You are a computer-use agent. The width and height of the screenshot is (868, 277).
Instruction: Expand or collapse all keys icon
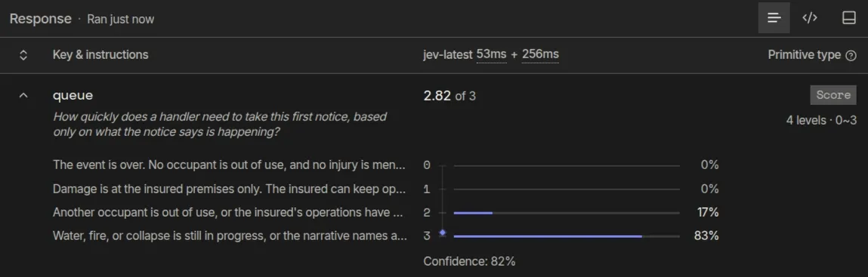click(23, 55)
